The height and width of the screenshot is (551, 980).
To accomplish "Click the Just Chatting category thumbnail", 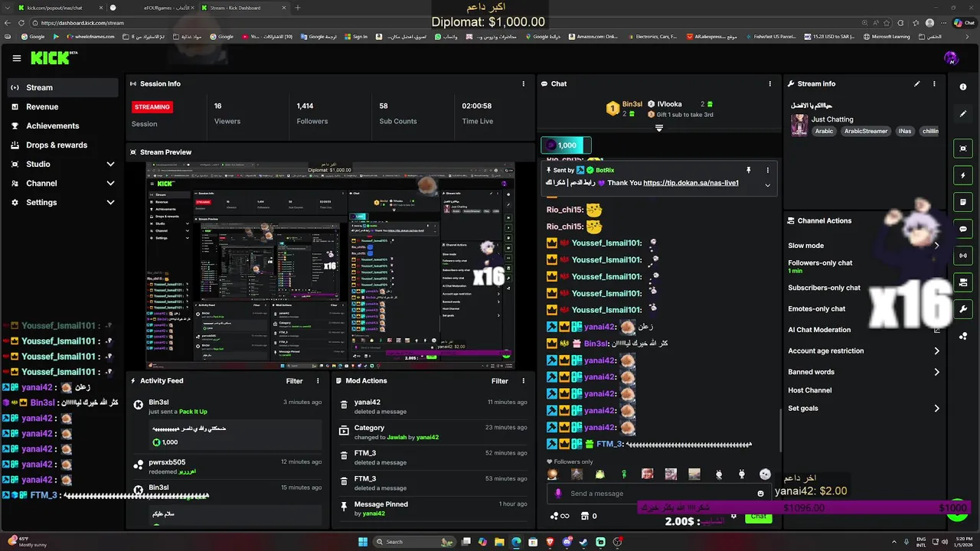I will [799, 126].
